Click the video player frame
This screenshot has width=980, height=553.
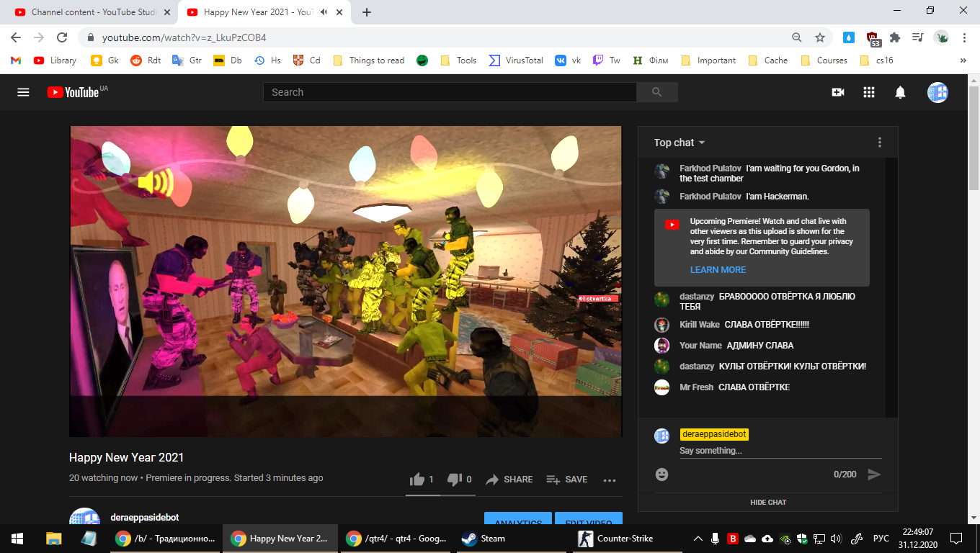tap(346, 282)
